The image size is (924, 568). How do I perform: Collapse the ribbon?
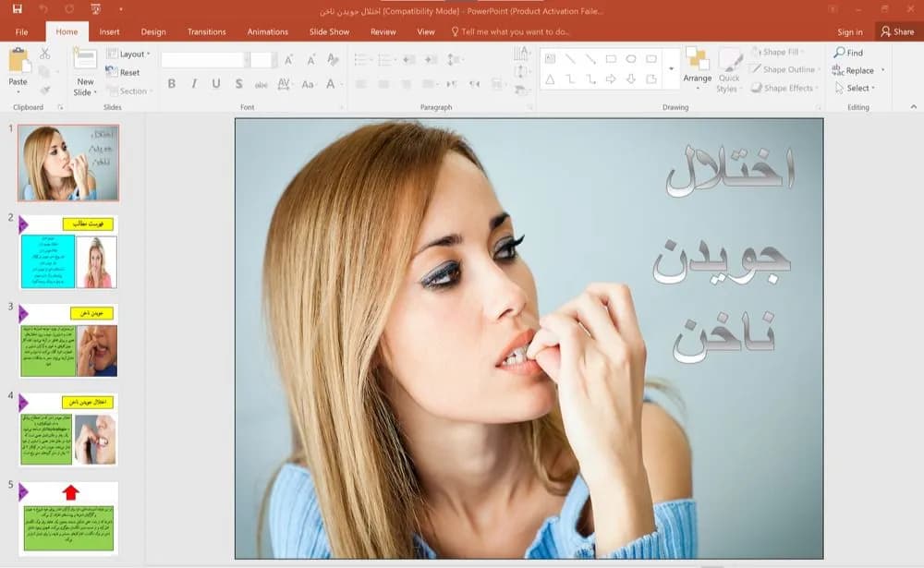[x=914, y=106]
